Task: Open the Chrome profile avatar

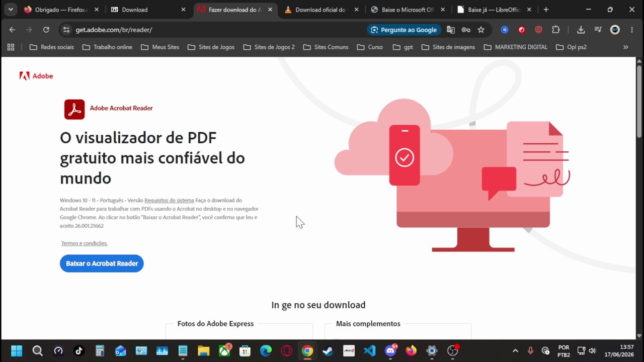Action: click(x=615, y=30)
